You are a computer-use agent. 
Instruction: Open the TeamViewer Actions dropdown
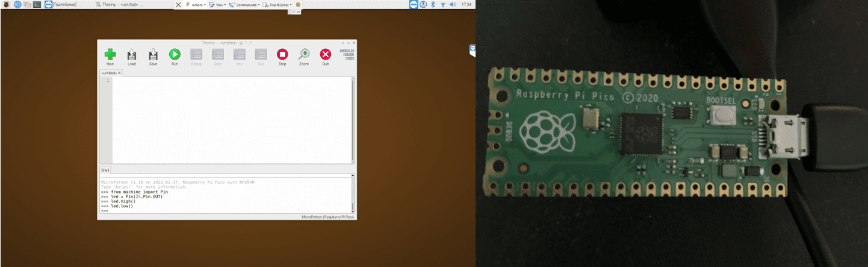tap(196, 4)
